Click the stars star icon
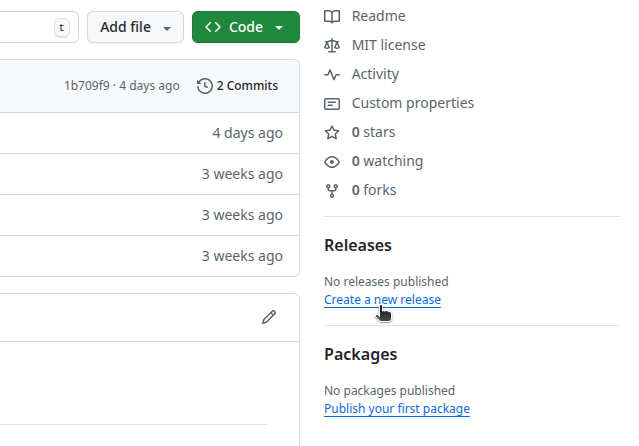639x446 pixels. click(x=333, y=133)
